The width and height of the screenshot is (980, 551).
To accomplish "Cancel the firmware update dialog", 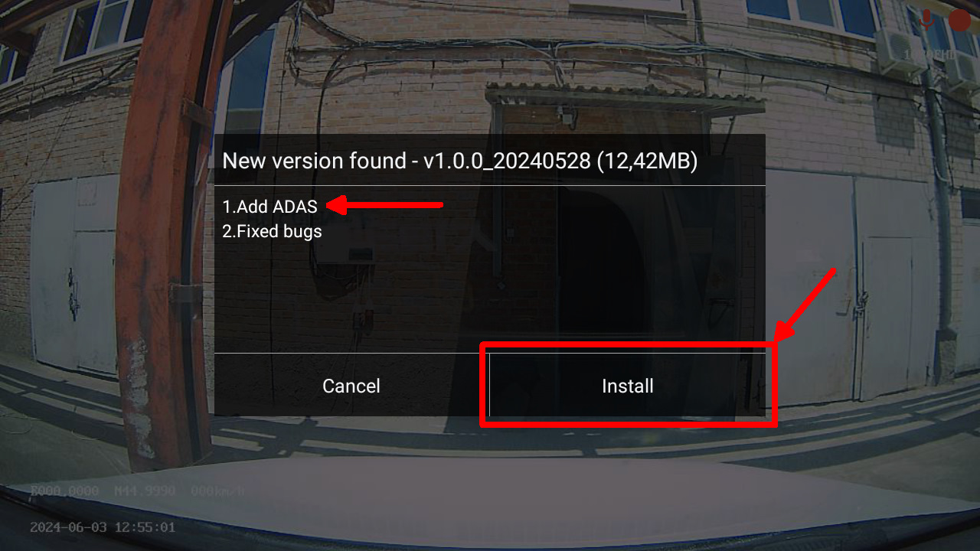I will 351,386.
